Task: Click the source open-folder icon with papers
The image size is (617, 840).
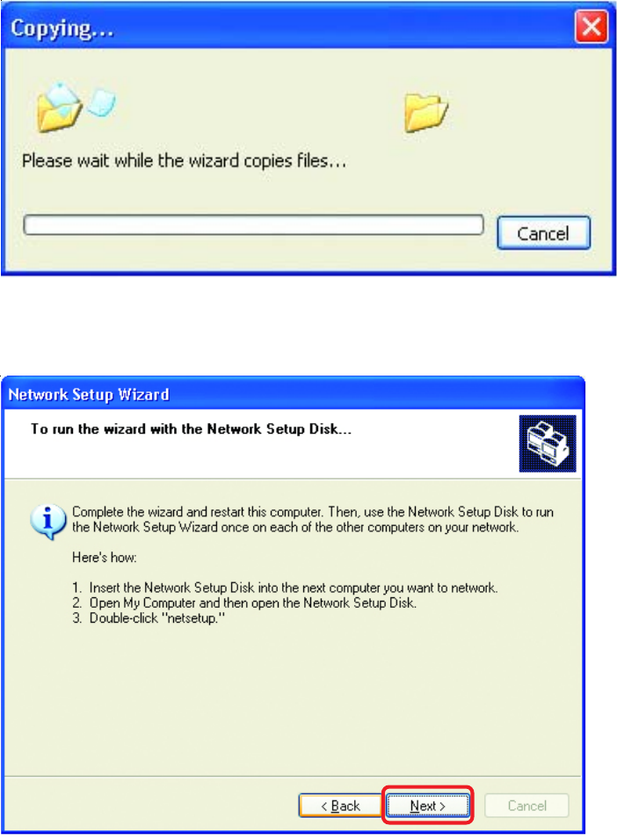Action: (x=59, y=107)
